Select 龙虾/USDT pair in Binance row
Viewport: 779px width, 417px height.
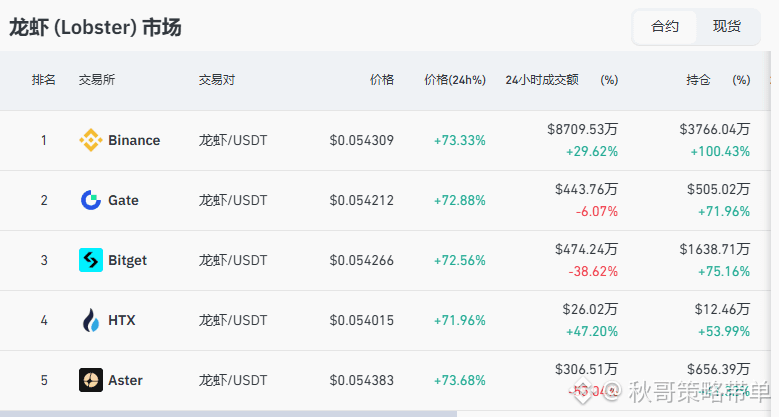(x=233, y=141)
